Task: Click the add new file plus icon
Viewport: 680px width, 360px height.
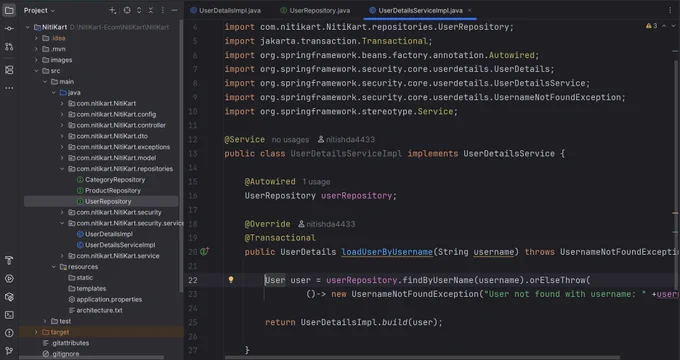Action: point(112,10)
